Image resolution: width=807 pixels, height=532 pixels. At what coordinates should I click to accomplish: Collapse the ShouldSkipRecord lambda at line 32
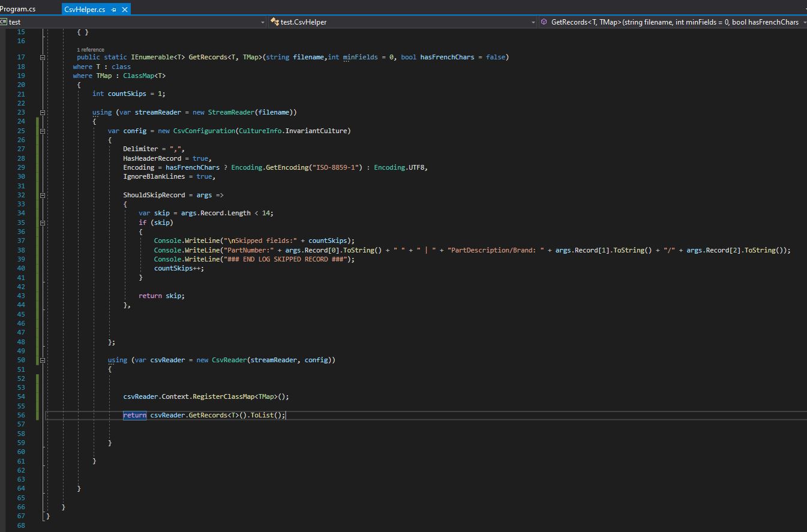click(x=42, y=195)
